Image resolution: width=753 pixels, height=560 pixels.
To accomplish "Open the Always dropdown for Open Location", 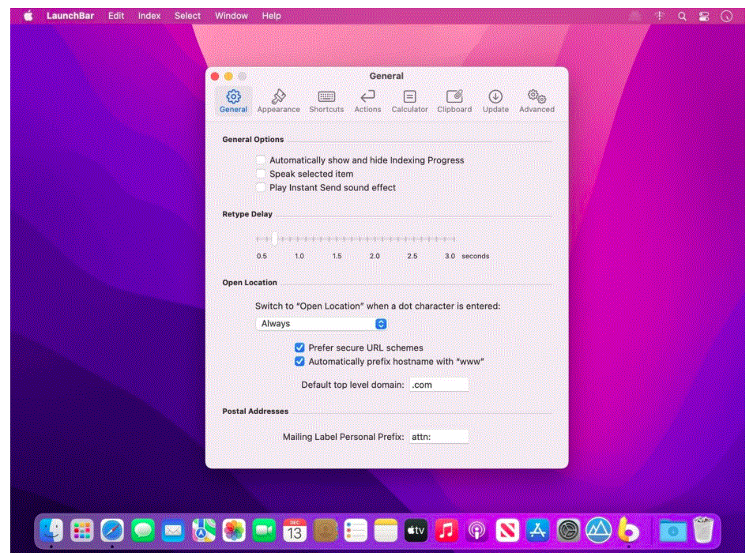I will (x=322, y=324).
